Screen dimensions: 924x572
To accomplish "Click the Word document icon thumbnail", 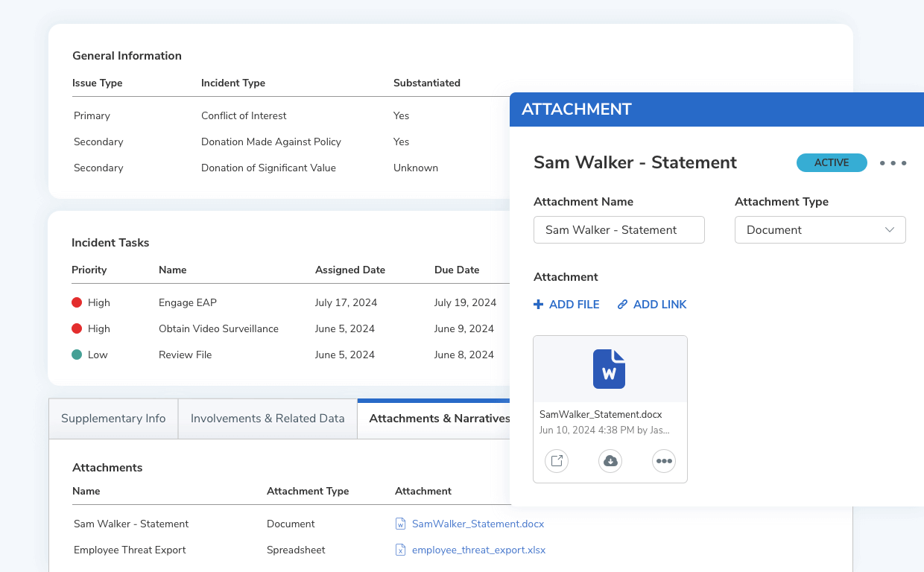I will [x=609, y=369].
